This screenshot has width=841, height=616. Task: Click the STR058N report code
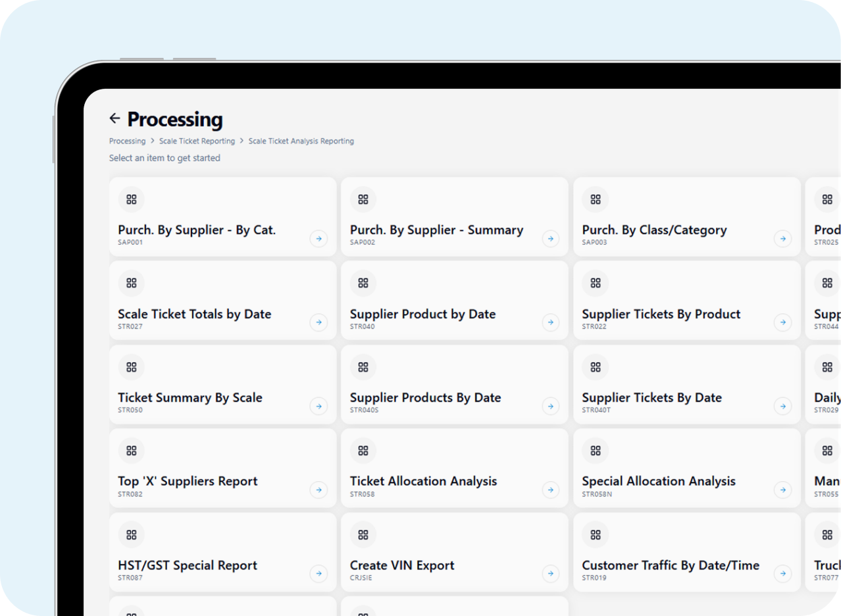click(x=598, y=494)
